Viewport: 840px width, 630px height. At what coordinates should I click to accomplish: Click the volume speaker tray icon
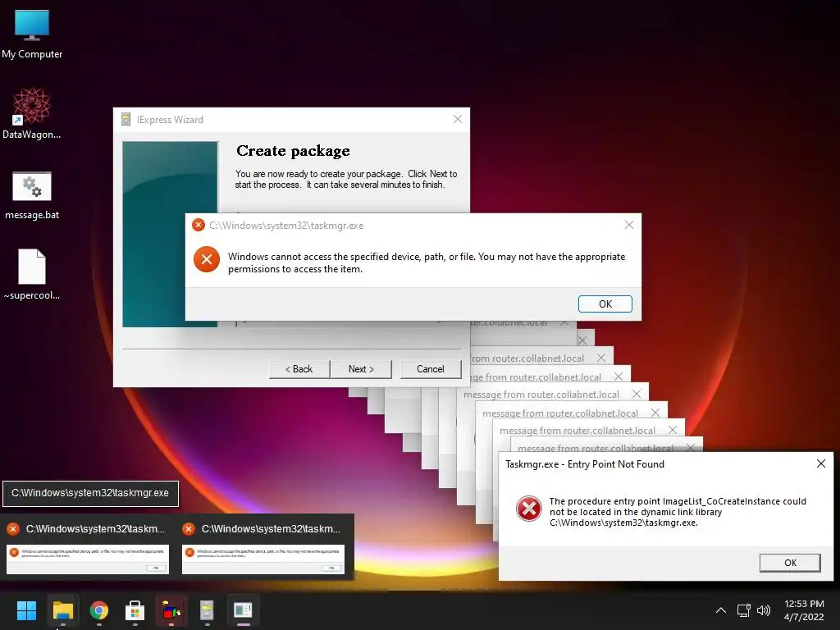pos(764,610)
